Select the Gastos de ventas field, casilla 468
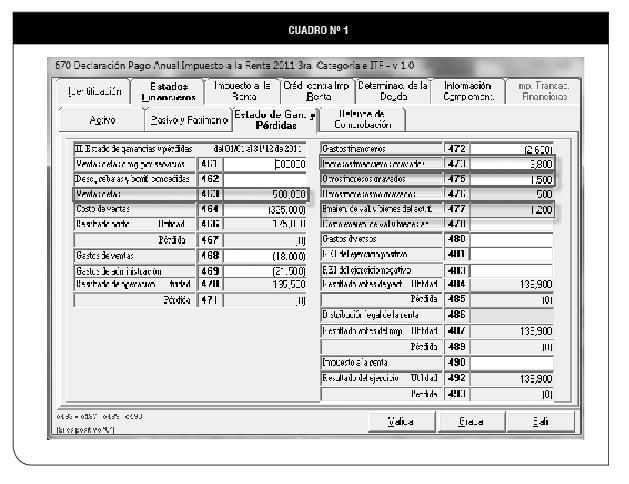Screen dimensions: 629x484 point(265,256)
